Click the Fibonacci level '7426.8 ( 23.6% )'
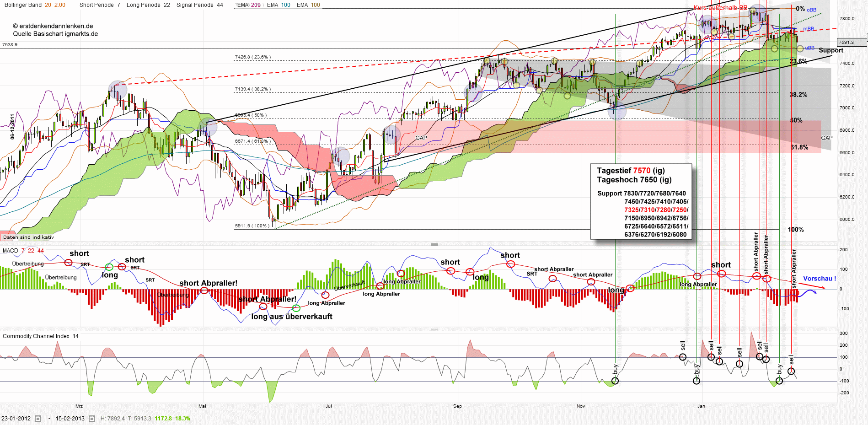 pos(253,57)
